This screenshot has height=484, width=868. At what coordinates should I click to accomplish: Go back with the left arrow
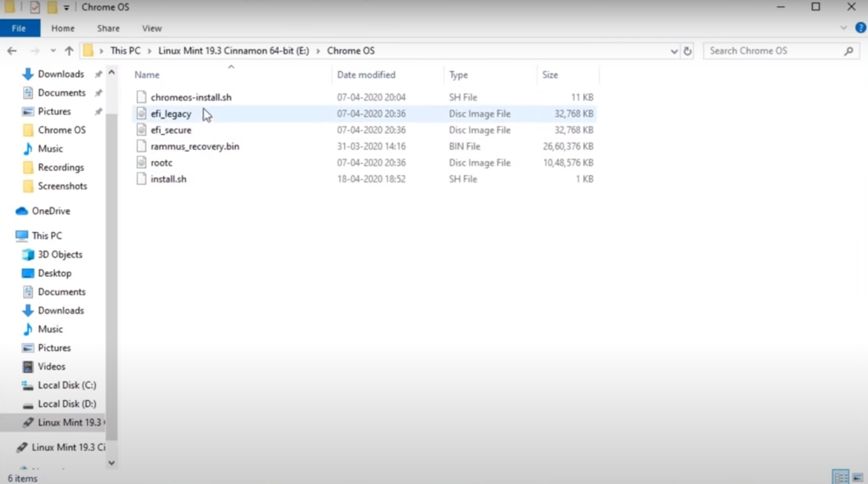[12, 51]
